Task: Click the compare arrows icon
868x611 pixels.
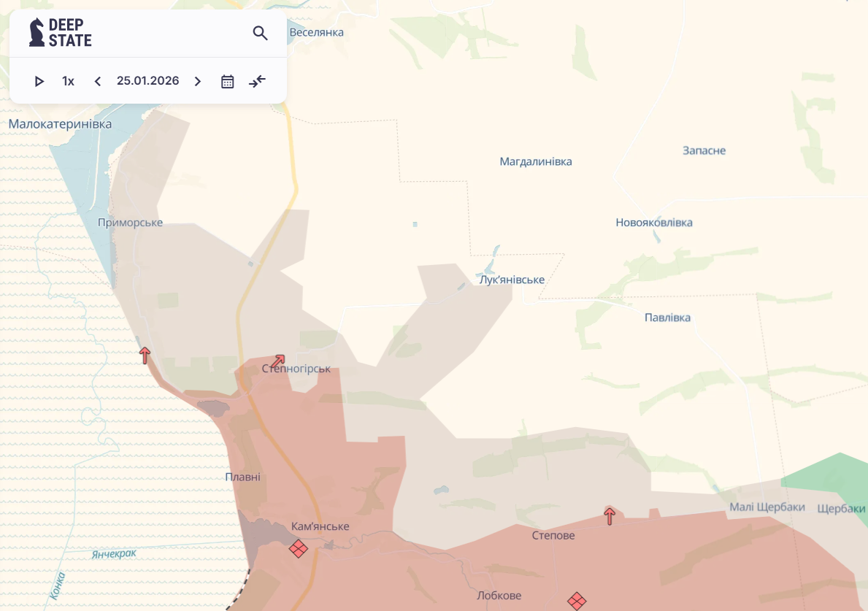Action: click(257, 81)
